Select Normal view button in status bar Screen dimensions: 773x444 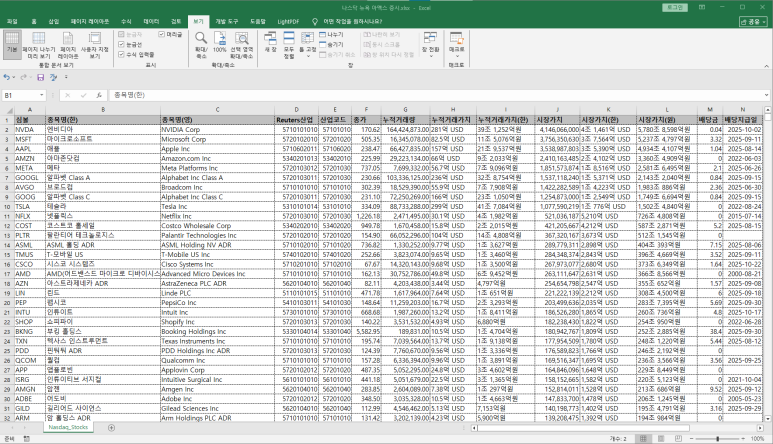(643, 438)
